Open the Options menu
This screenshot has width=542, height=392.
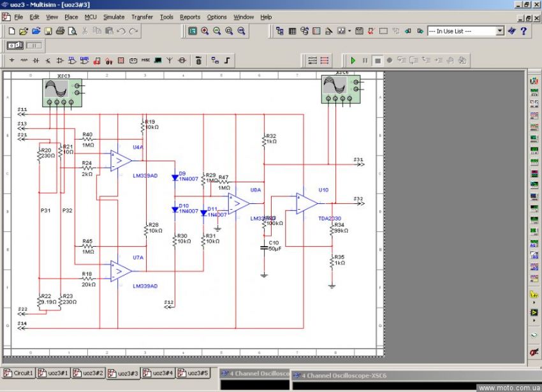tap(217, 17)
